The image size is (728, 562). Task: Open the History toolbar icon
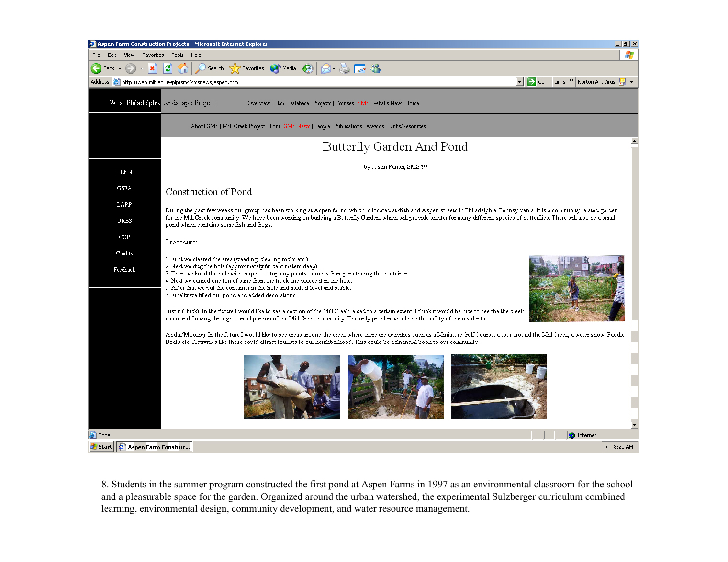pos(308,68)
